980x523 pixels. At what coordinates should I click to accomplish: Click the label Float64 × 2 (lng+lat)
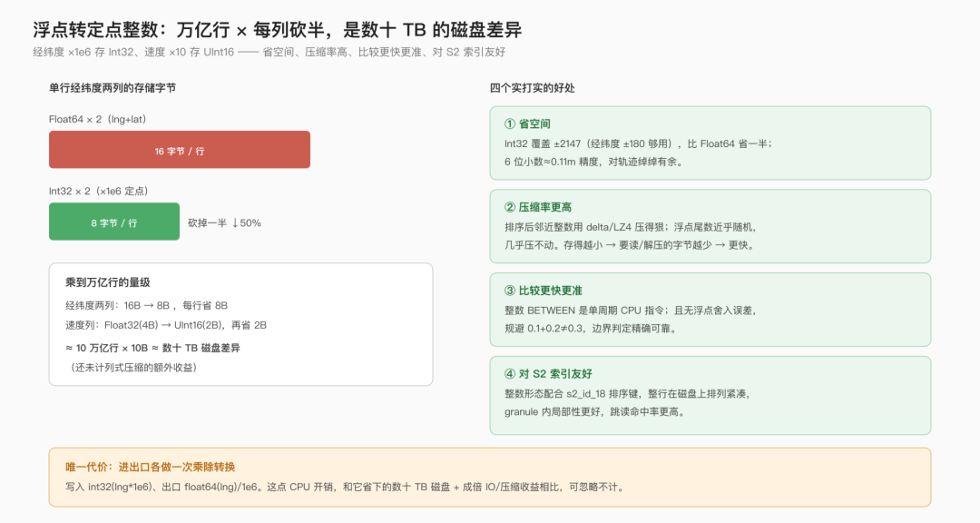[x=97, y=119]
